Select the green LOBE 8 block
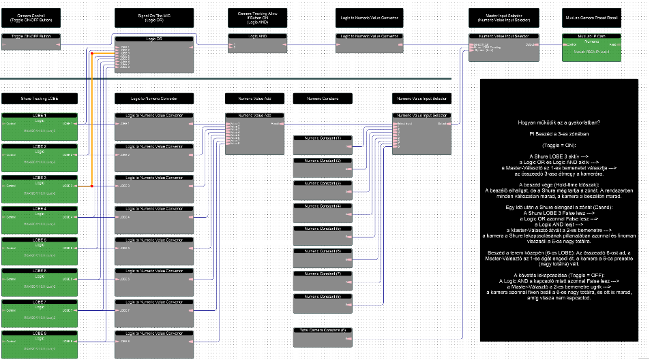 tap(39, 344)
